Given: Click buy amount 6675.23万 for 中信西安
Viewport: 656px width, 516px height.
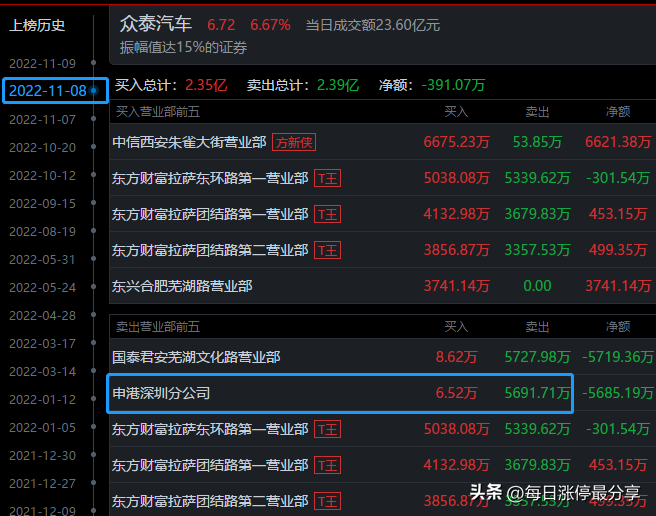Looking at the screenshot, I should click(456, 142).
